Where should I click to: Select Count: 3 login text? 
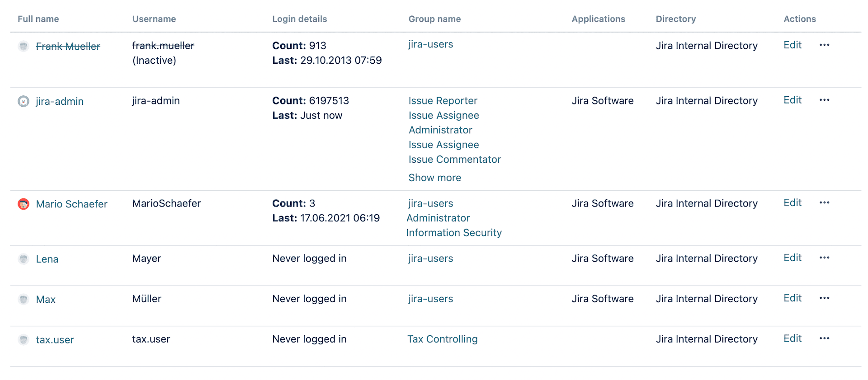[293, 203]
